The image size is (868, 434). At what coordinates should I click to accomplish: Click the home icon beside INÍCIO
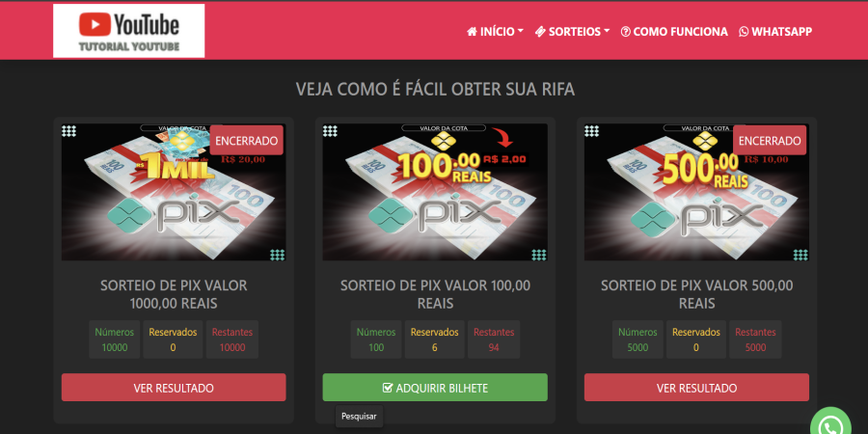[472, 32]
